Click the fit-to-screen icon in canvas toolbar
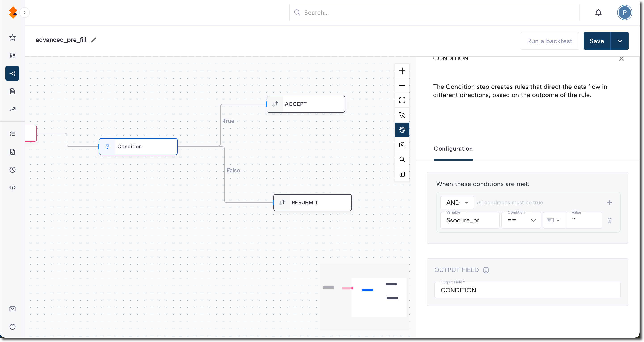This screenshot has height=342, width=644. pyautogui.click(x=402, y=100)
